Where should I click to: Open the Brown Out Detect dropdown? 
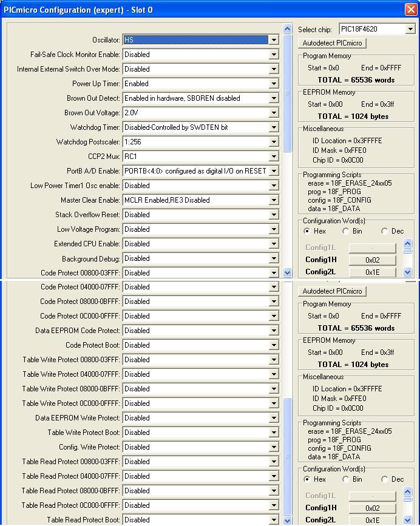(201, 98)
